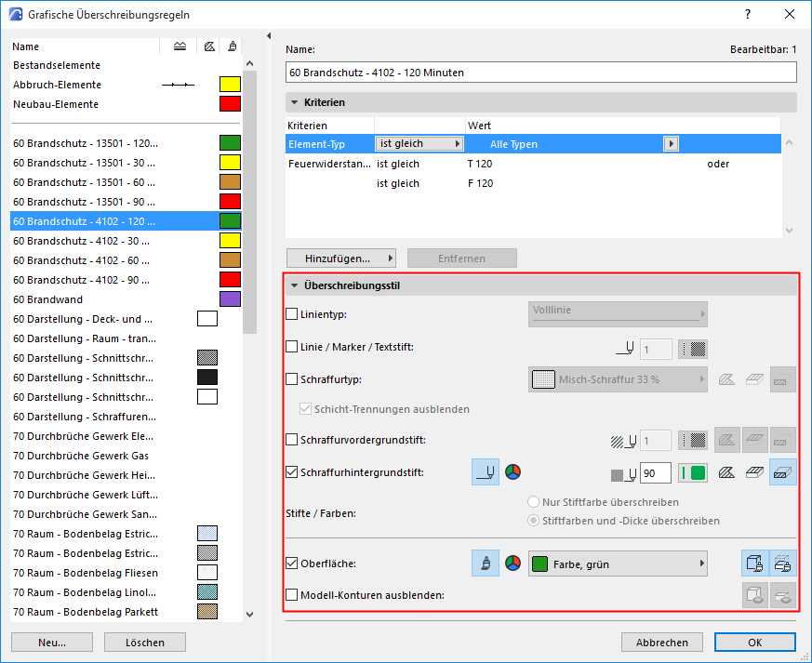Confirm with the OK button
This screenshot has width=812, height=663.
point(755,643)
